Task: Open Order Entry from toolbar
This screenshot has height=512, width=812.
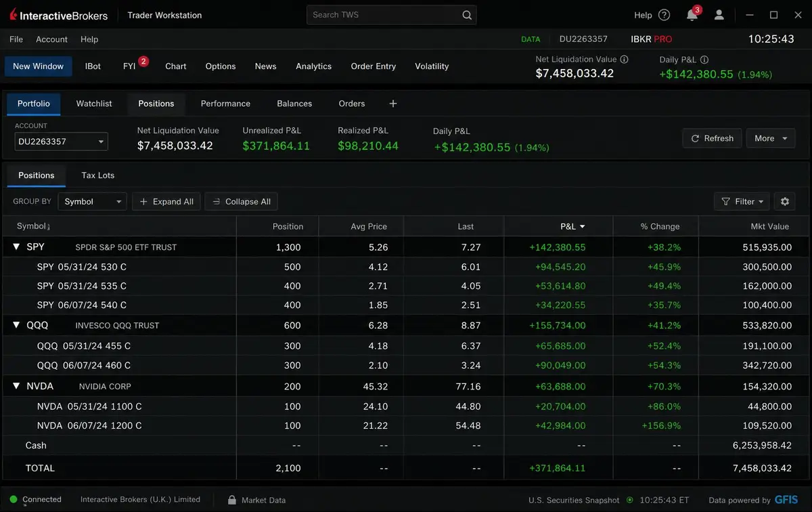Action: [374, 66]
